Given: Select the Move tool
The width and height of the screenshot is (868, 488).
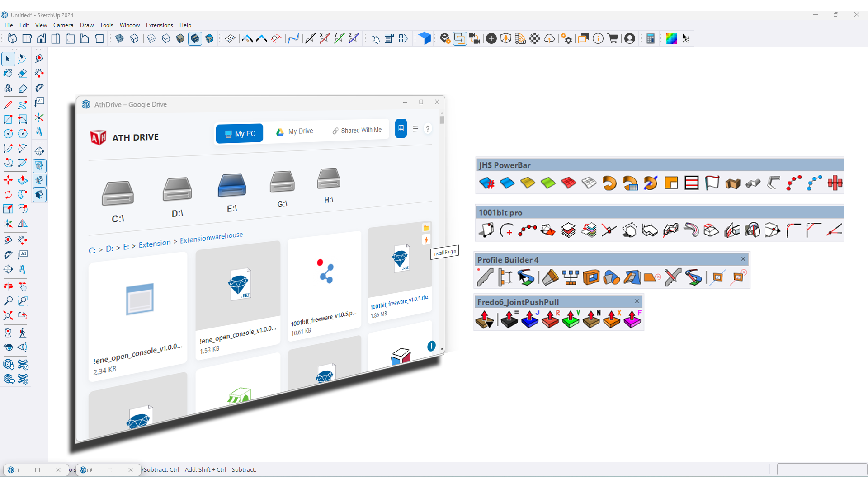Looking at the screenshot, I should 8,180.
